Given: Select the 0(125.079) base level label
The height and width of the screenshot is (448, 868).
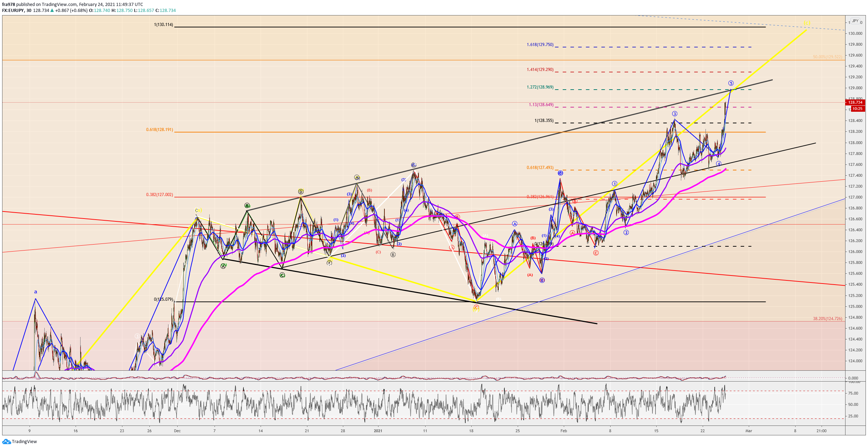Looking at the screenshot, I should coord(164,300).
